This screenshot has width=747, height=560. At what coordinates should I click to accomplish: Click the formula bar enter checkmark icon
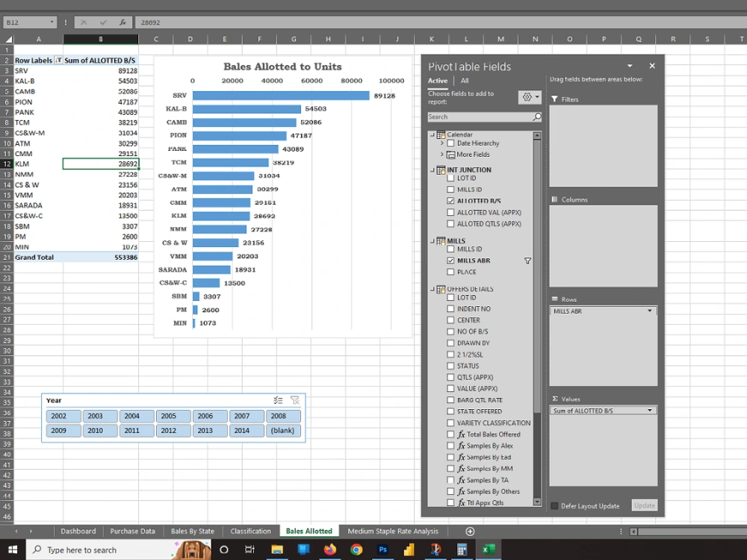coord(103,22)
